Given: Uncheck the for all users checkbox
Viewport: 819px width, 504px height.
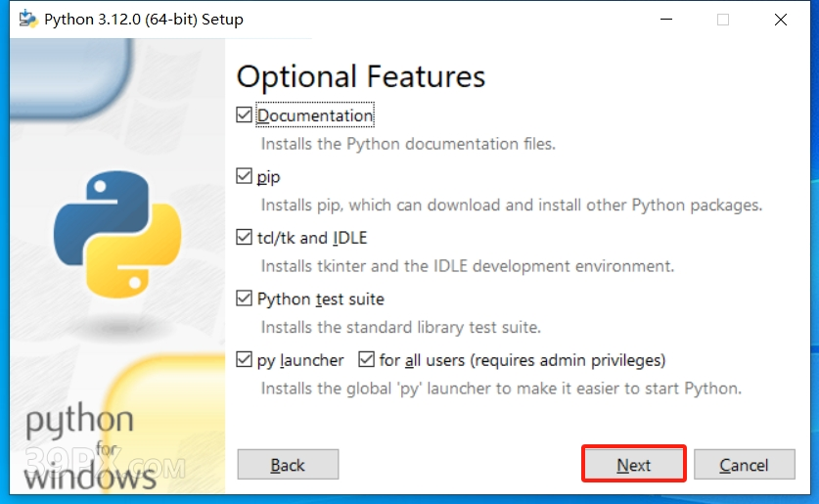Looking at the screenshot, I should [x=366, y=359].
